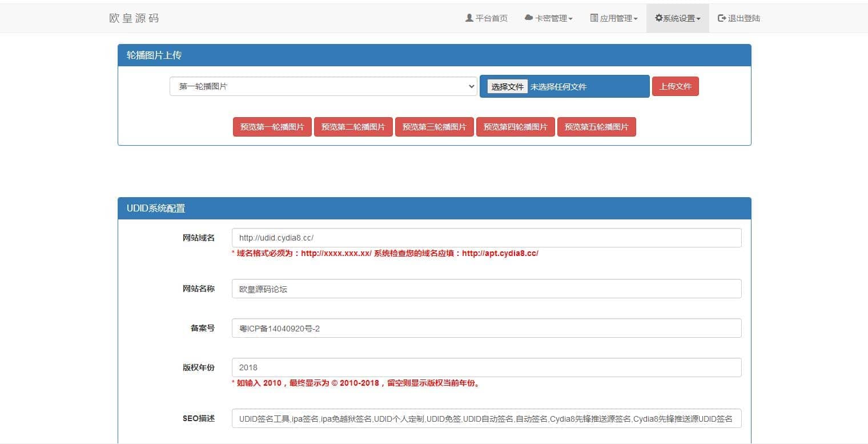Focus the 网站域名 input field
This screenshot has width=868, height=444.
pyautogui.click(x=486, y=238)
